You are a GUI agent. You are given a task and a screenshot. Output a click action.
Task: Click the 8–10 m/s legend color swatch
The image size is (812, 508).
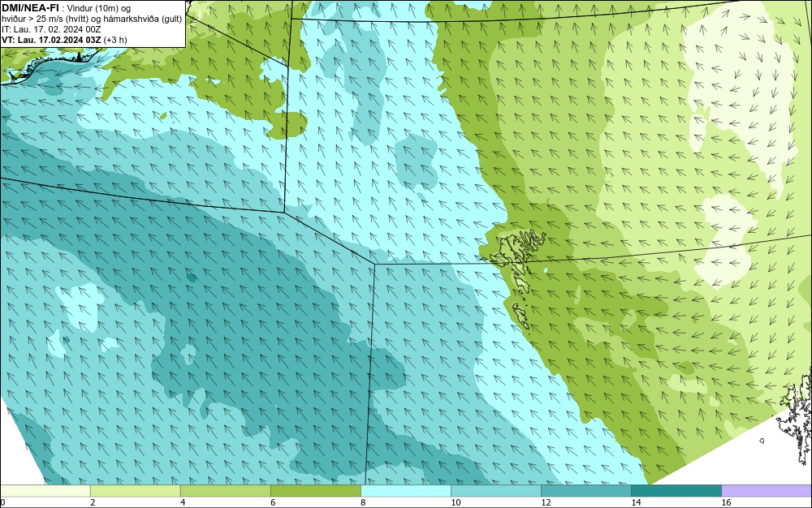[x=405, y=490]
